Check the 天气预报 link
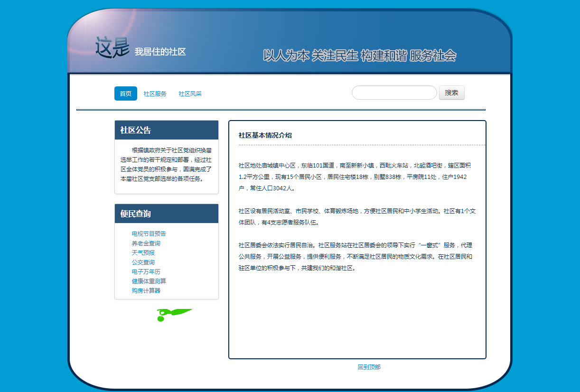 point(143,252)
